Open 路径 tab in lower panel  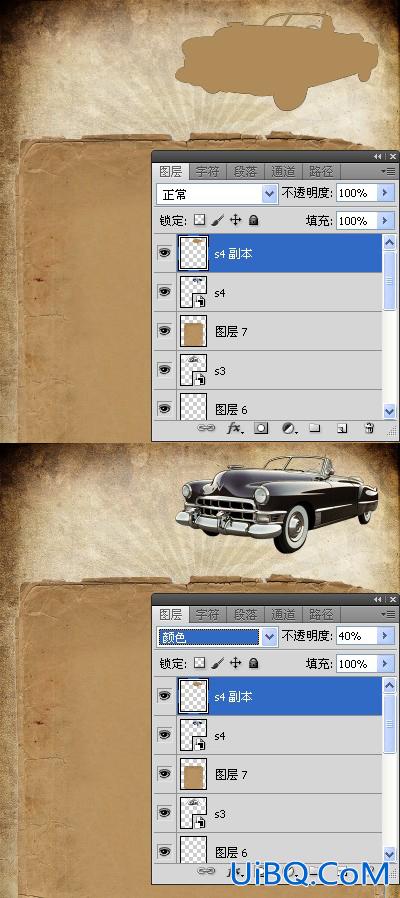321,615
